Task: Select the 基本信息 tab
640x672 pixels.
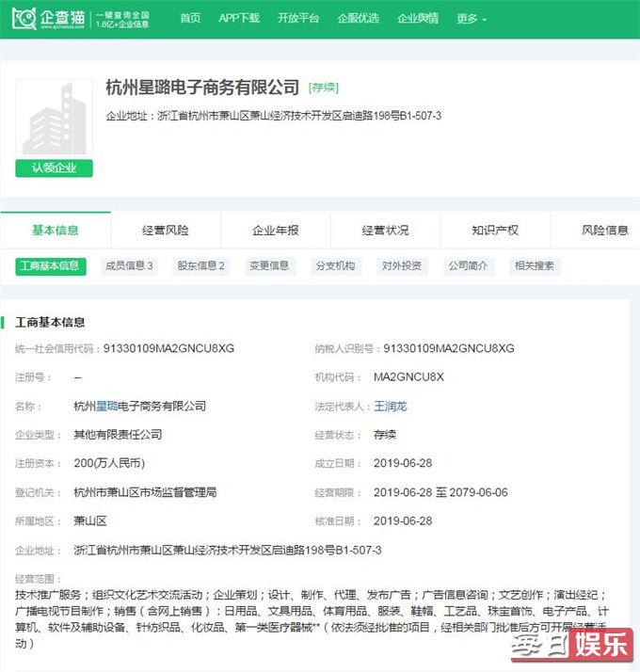Action: point(56,231)
